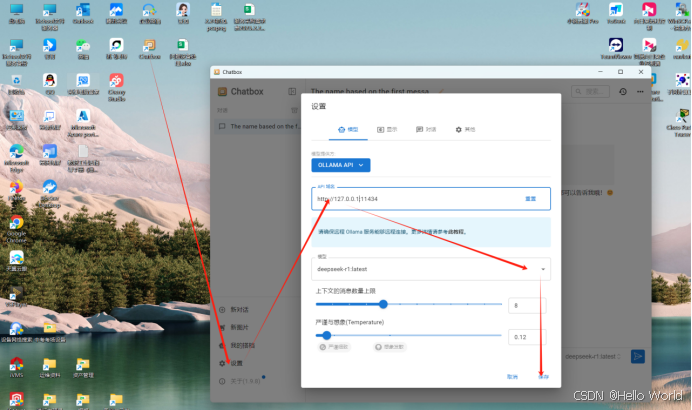Viewport: 692px width, 410px height.
Task: Open the WeChat desktop icon
Action: (83, 49)
